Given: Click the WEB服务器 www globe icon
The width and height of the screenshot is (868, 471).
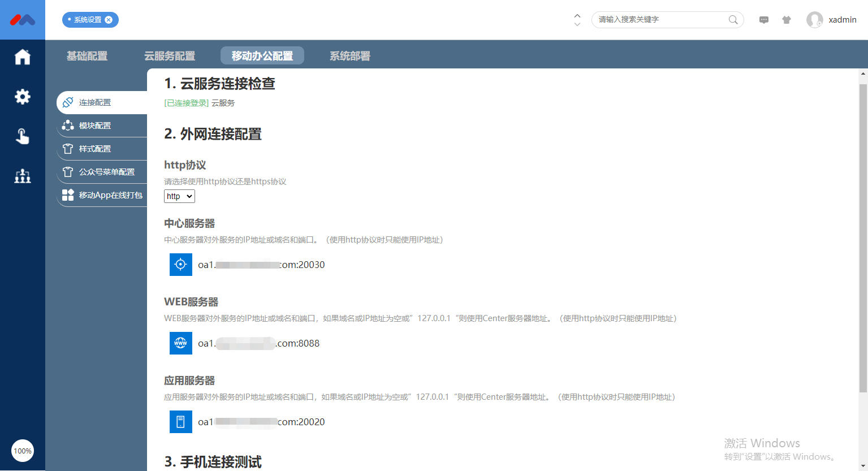Looking at the screenshot, I should coord(180,343).
